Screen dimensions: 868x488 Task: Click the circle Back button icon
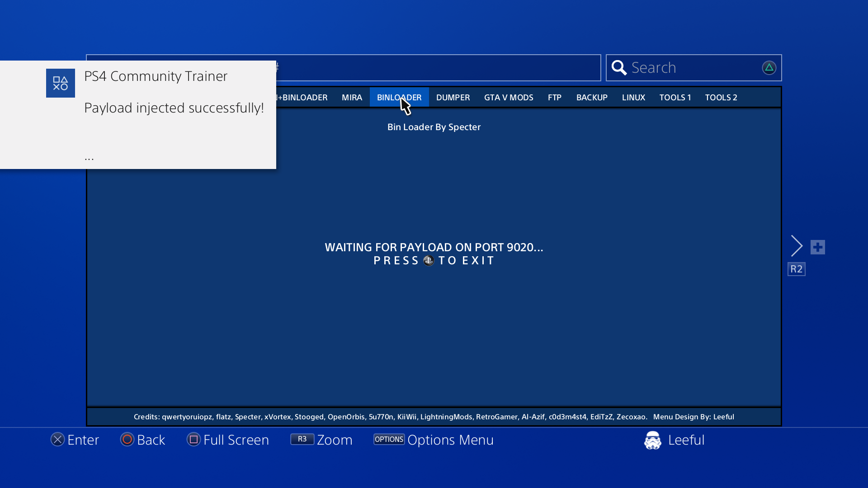127,440
